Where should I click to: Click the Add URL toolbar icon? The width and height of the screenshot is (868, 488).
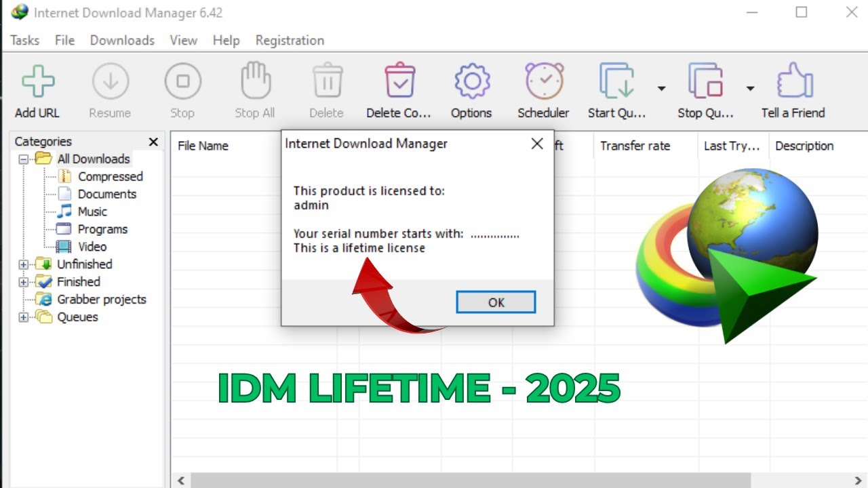[x=38, y=82]
